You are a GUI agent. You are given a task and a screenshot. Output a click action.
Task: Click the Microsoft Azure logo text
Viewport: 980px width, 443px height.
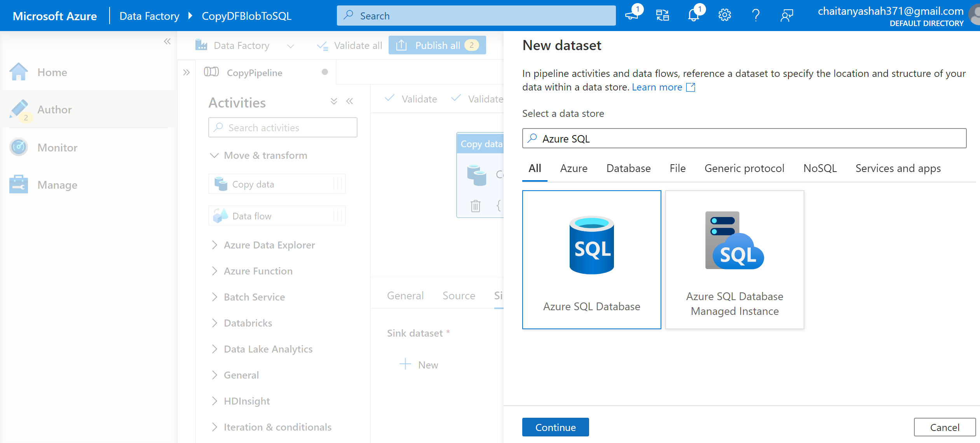pyautogui.click(x=55, y=16)
